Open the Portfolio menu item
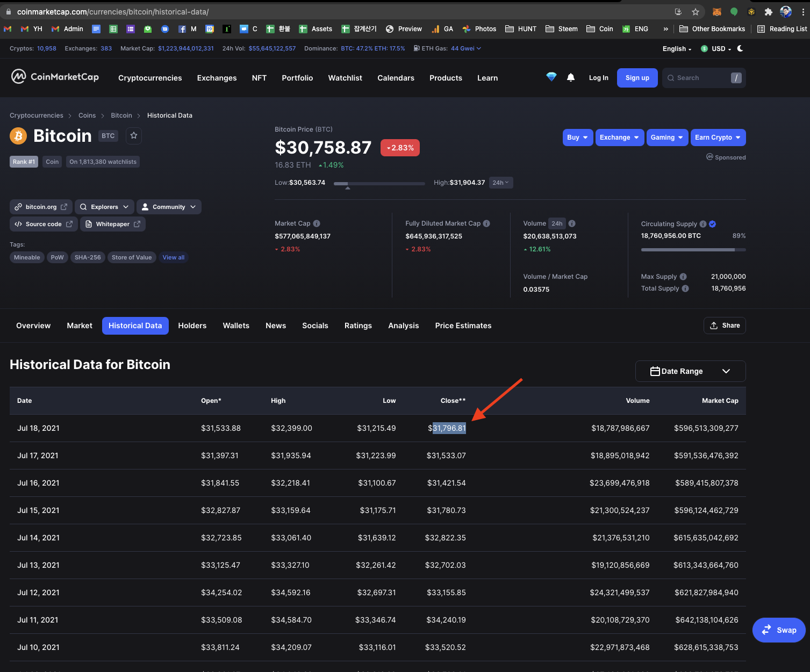Screen dimensions: 810x672 pyautogui.click(x=297, y=78)
